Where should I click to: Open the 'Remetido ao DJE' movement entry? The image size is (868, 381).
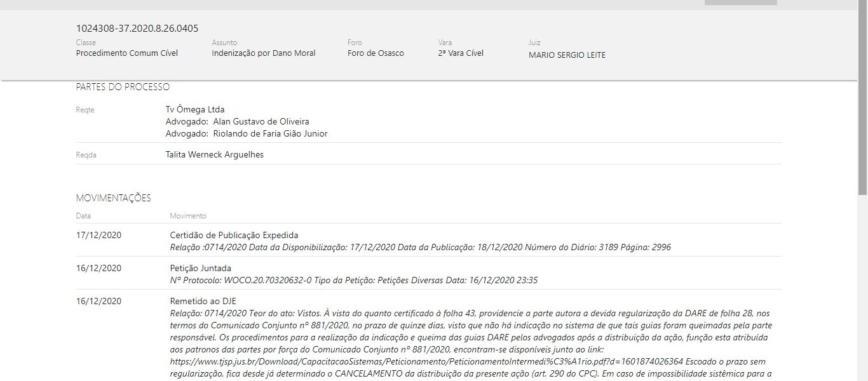[203, 301]
